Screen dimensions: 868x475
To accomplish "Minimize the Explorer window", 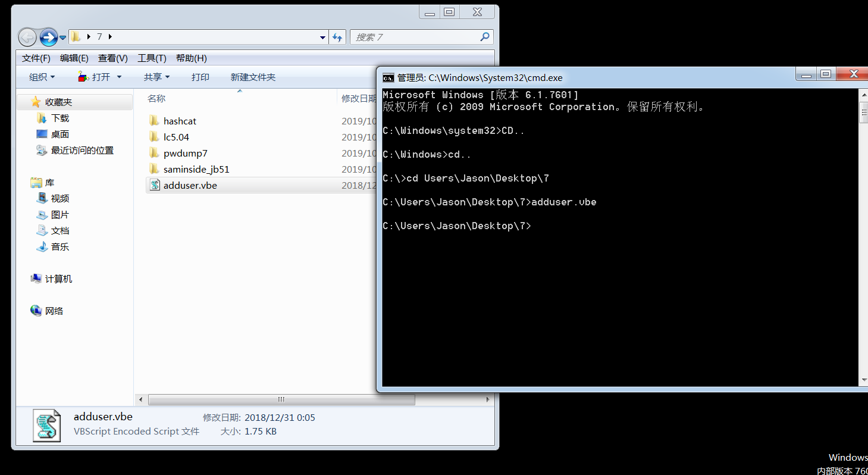I will [x=430, y=12].
